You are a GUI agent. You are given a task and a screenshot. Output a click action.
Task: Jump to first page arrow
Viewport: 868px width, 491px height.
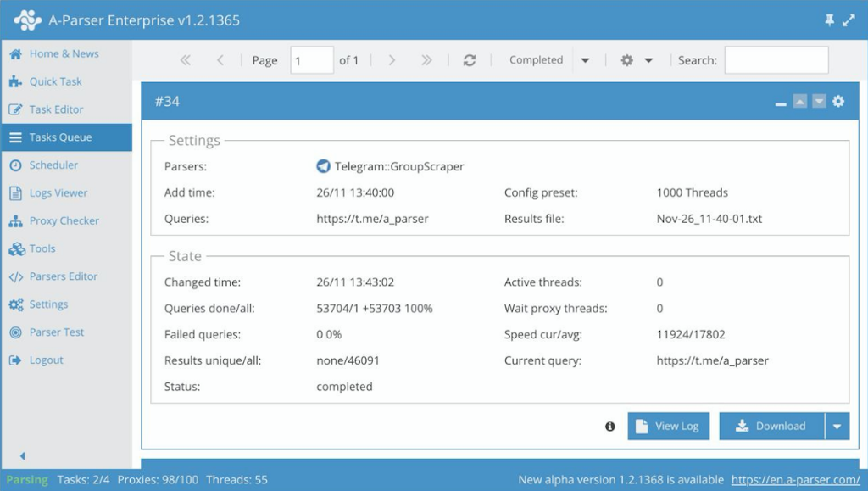coord(186,60)
